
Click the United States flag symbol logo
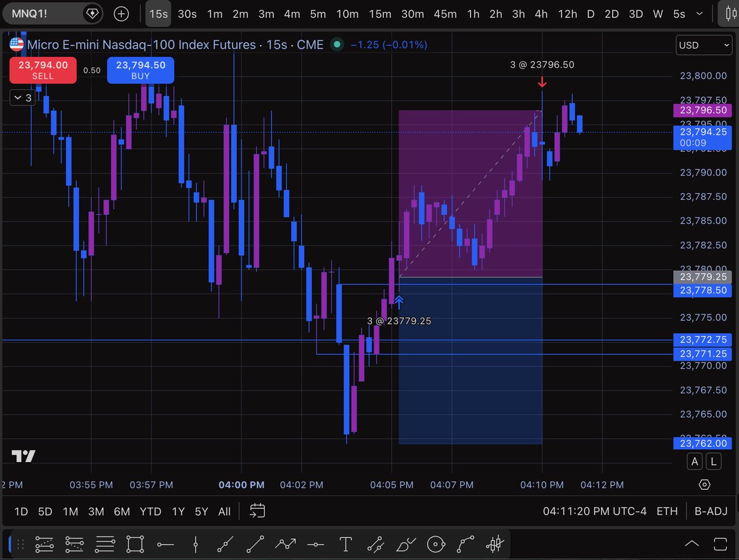(17, 44)
